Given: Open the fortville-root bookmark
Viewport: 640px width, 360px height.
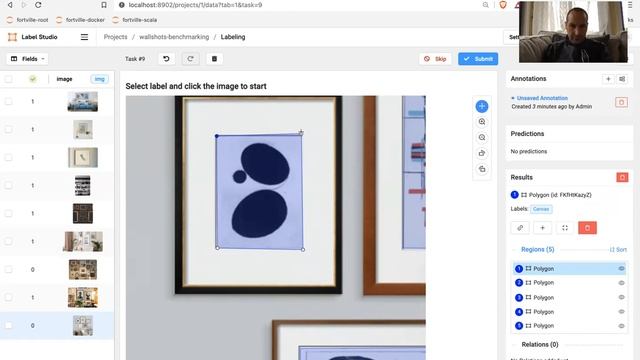Looking at the screenshot, I should tap(27, 20).
